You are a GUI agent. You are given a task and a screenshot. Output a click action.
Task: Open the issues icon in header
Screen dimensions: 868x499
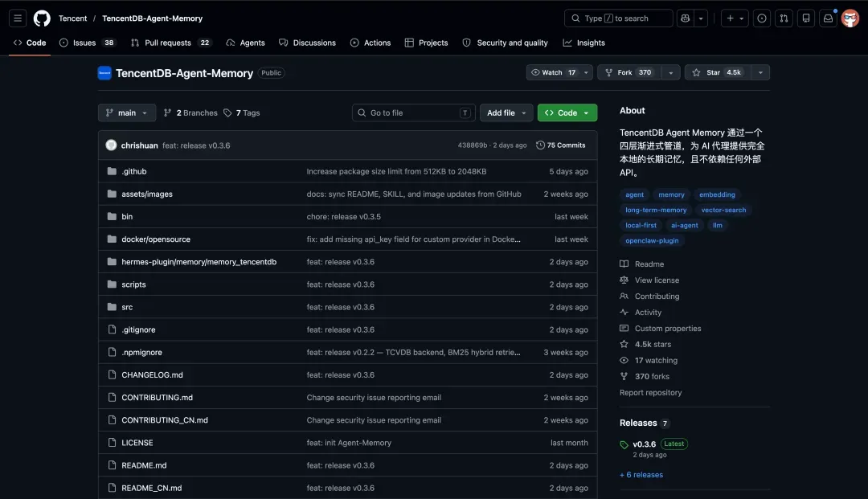pos(762,18)
